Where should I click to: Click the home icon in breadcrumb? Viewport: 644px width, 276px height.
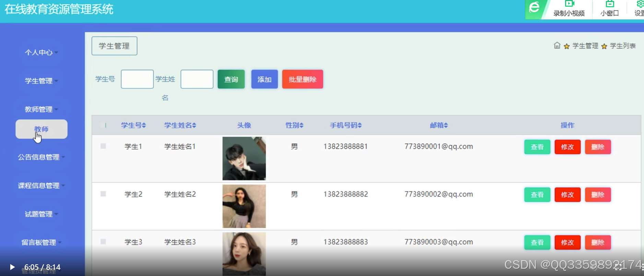click(x=557, y=46)
